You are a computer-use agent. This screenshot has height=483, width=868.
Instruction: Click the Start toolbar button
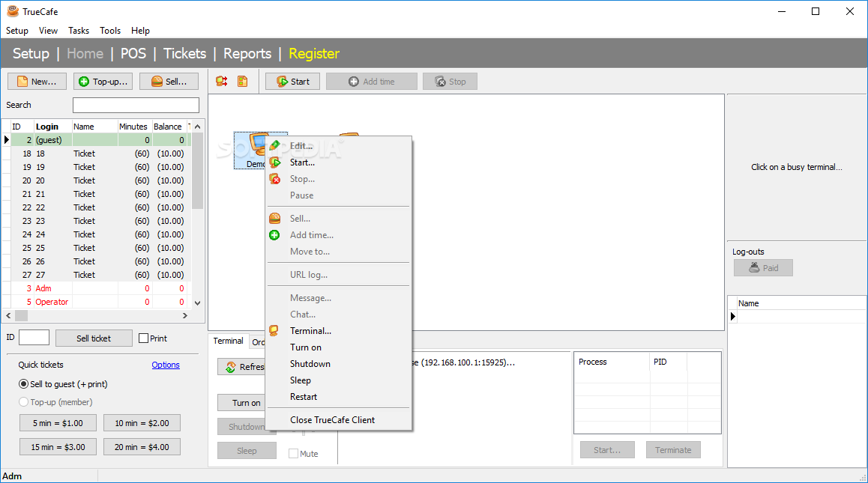(x=293, y=82)
